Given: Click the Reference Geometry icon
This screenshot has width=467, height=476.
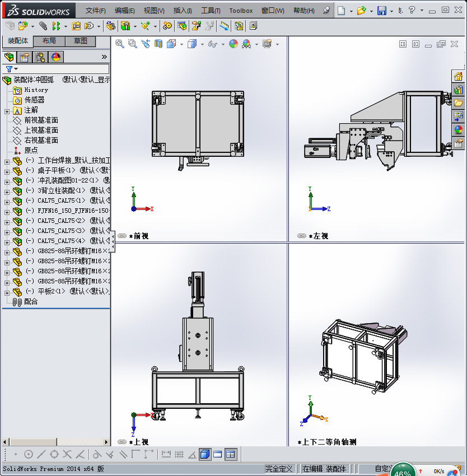Looking at the screenshot, I should (146, 26).
